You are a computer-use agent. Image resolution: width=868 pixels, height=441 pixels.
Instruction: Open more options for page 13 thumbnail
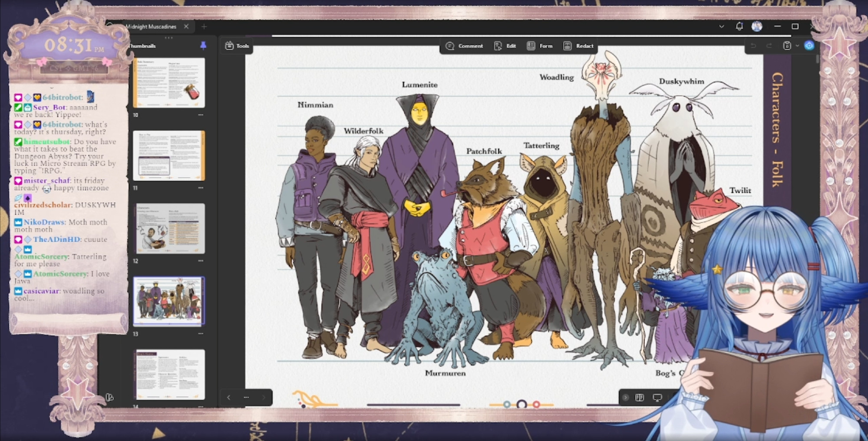click(x=201, y=334)
